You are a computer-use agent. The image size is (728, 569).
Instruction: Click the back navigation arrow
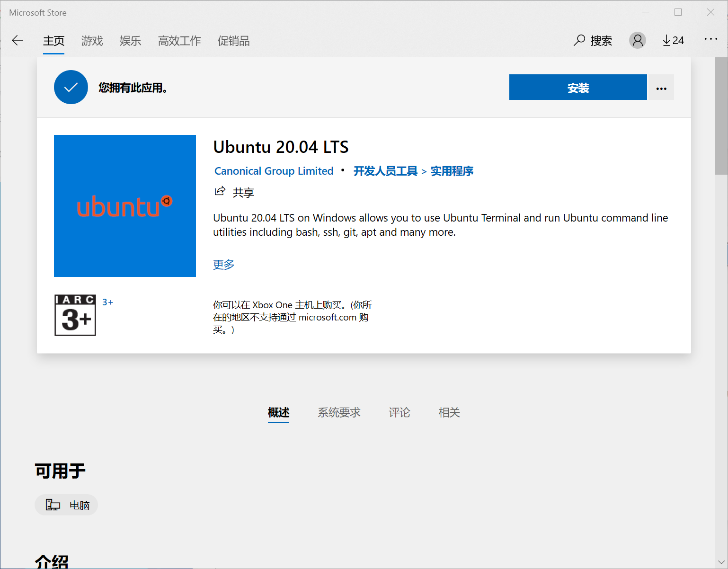point(18,40)
